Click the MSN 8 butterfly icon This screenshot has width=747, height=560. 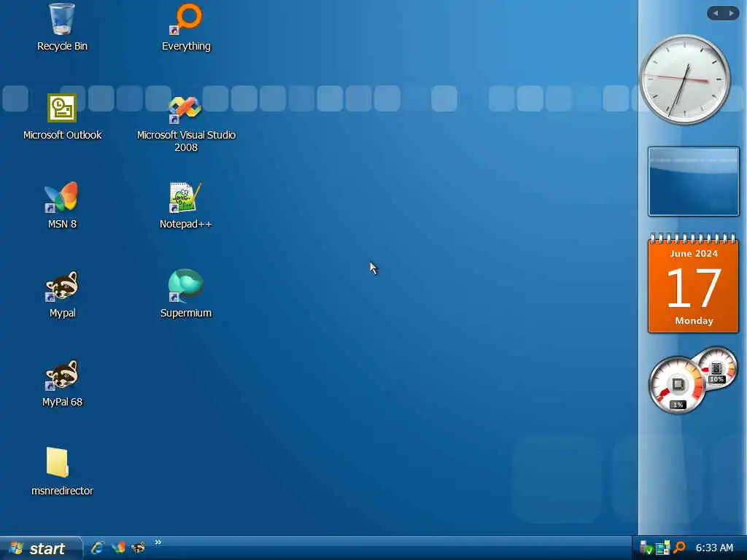click(62, 205)
